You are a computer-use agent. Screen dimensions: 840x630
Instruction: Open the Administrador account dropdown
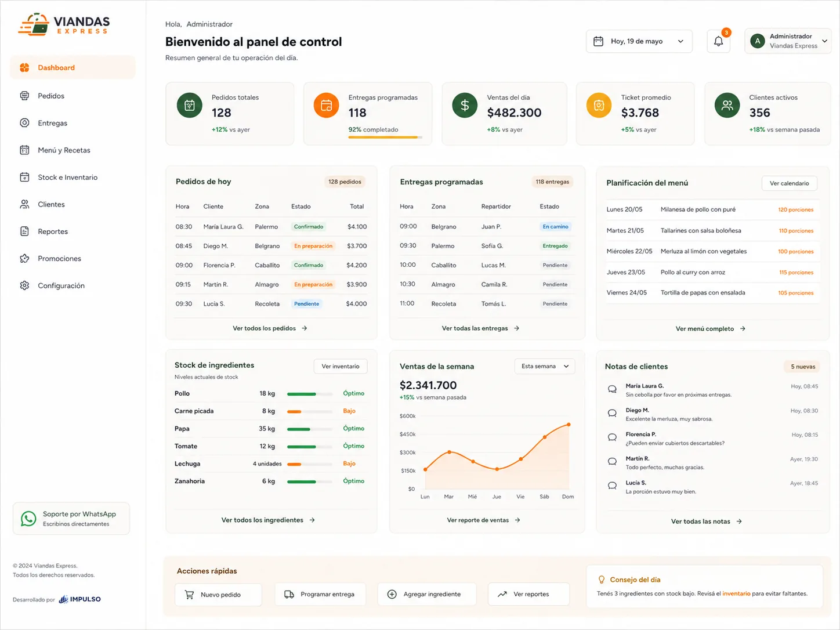coord(788,41)
